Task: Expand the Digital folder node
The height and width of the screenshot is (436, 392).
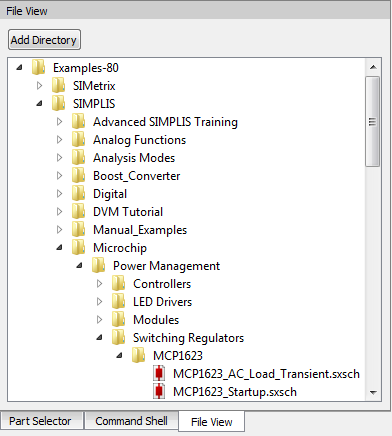Action: (59, 194)
